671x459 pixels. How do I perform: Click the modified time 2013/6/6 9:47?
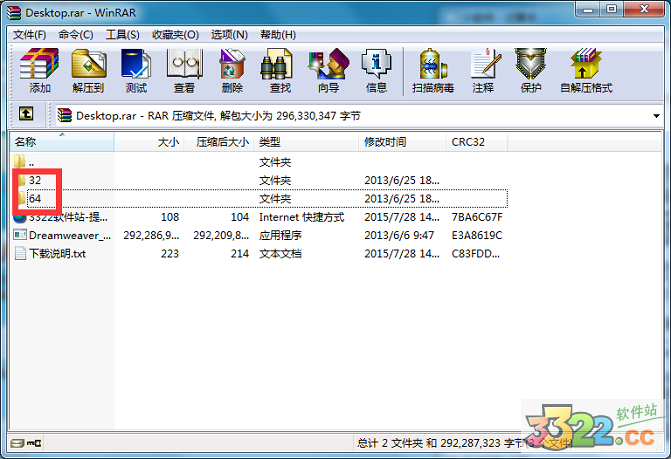point(399,235)
